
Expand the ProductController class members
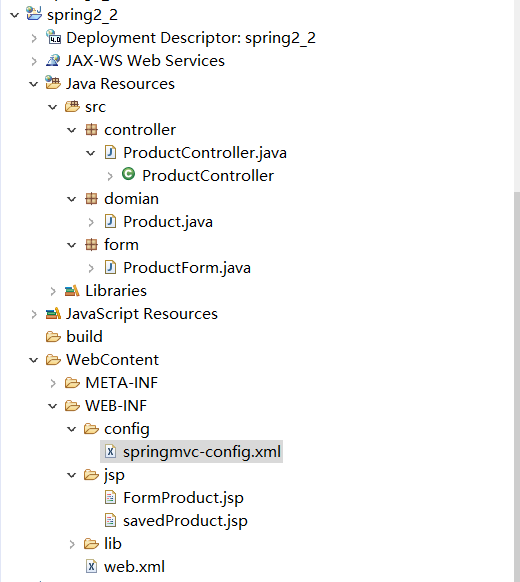110,176
